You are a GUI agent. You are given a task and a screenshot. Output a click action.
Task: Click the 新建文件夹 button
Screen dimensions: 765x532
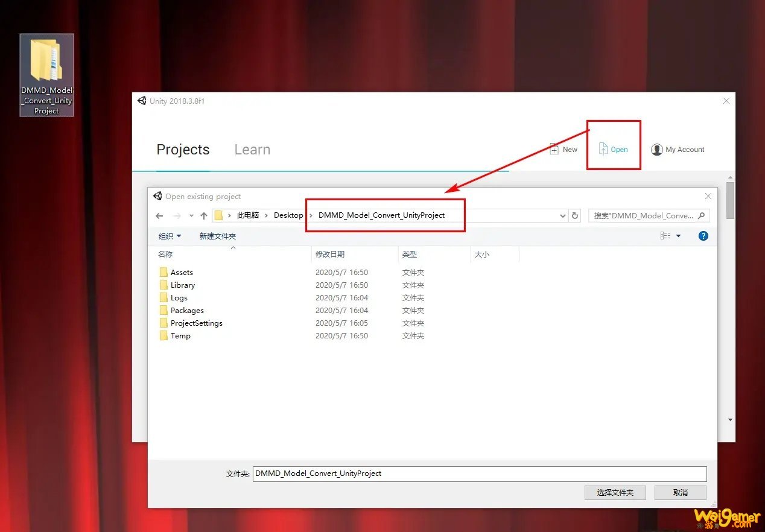click(x=218, y=236)
